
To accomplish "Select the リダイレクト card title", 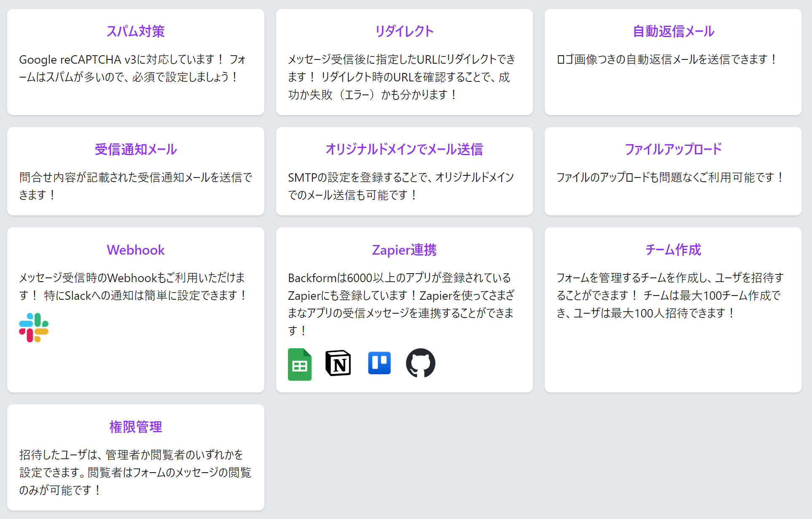I will coord(404,31).
